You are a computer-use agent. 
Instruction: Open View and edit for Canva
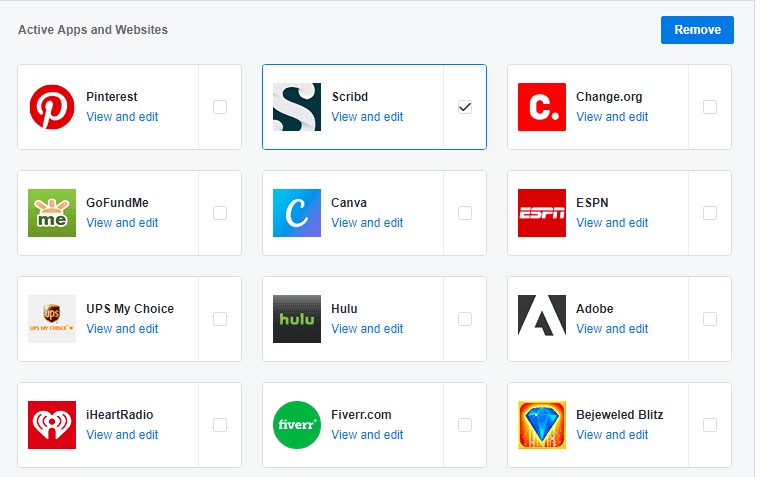point(367,223)
